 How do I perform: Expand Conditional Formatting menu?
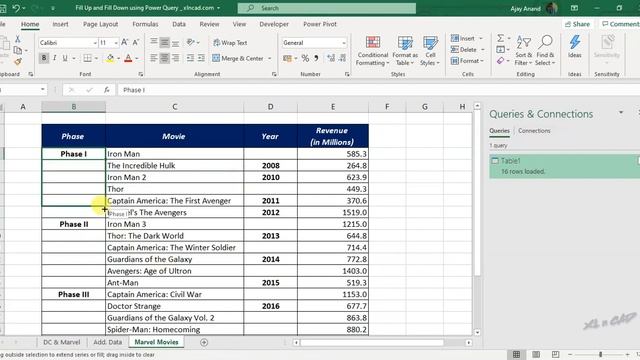tap(373, 51)
